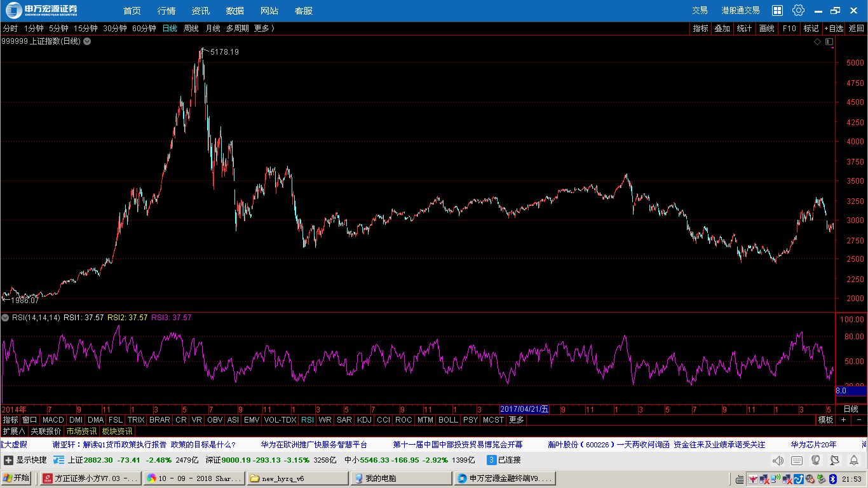The height and width of the screenshot is (488, 868).
Task: Select the 5分钟 timeframe
Action: 58,29
